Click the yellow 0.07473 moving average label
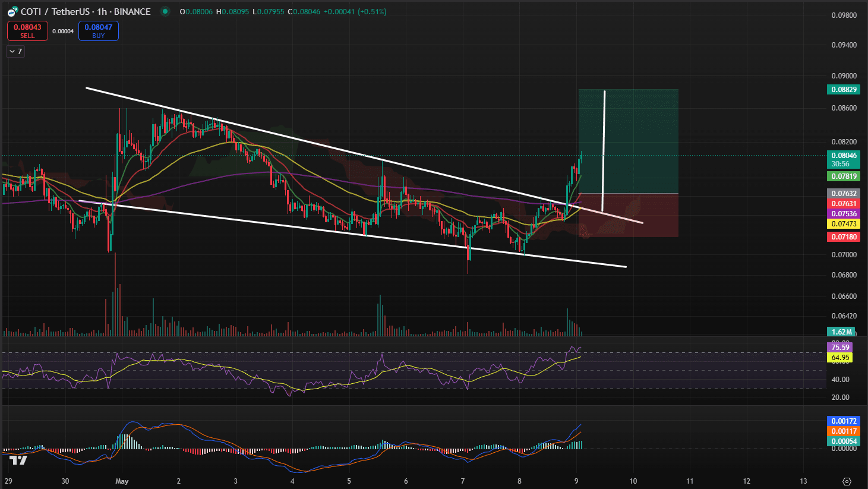The image size is (868, 489). tap(844, 224)
